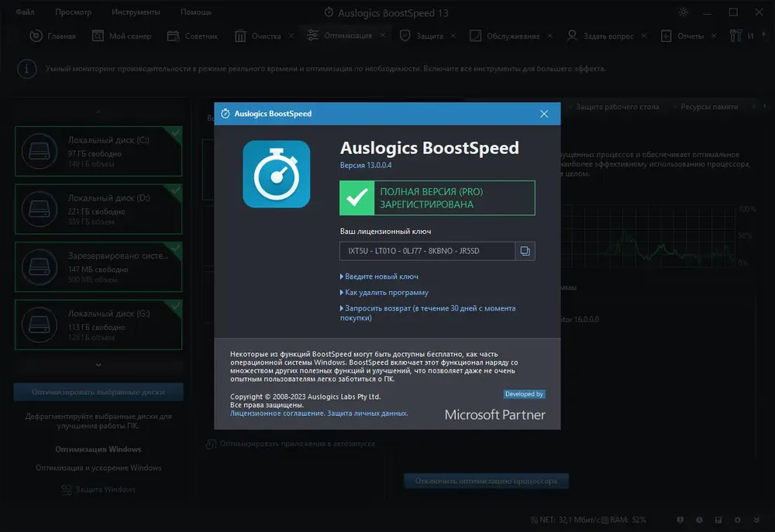Expand Как удалить программу link

[384, 293]
